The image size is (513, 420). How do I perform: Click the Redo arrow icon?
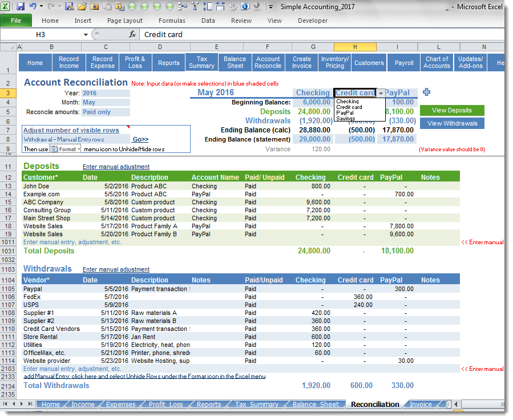[51, 6]
